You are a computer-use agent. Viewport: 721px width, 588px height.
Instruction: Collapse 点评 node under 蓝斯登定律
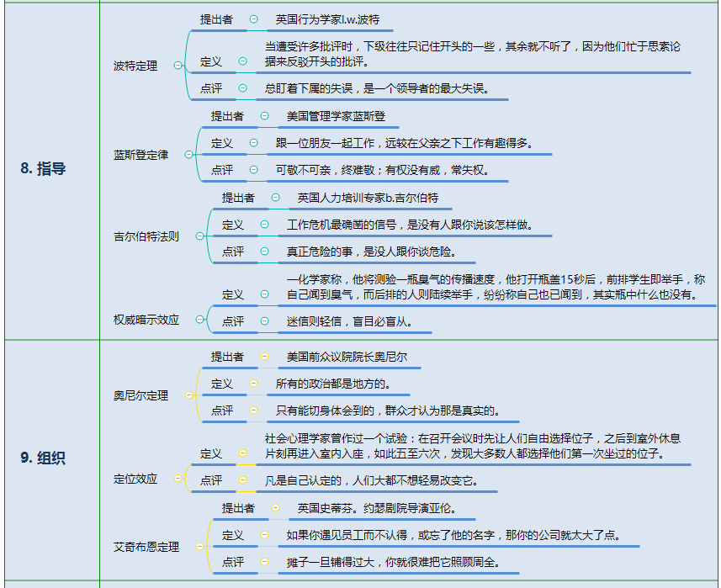click(x=253, y=170)
